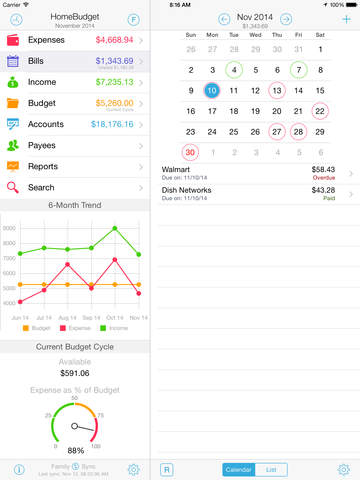The width and height of the screenshot is (360, 480).
Task: Tap the Oct 14 income peak point
Action: pos(115,228)
